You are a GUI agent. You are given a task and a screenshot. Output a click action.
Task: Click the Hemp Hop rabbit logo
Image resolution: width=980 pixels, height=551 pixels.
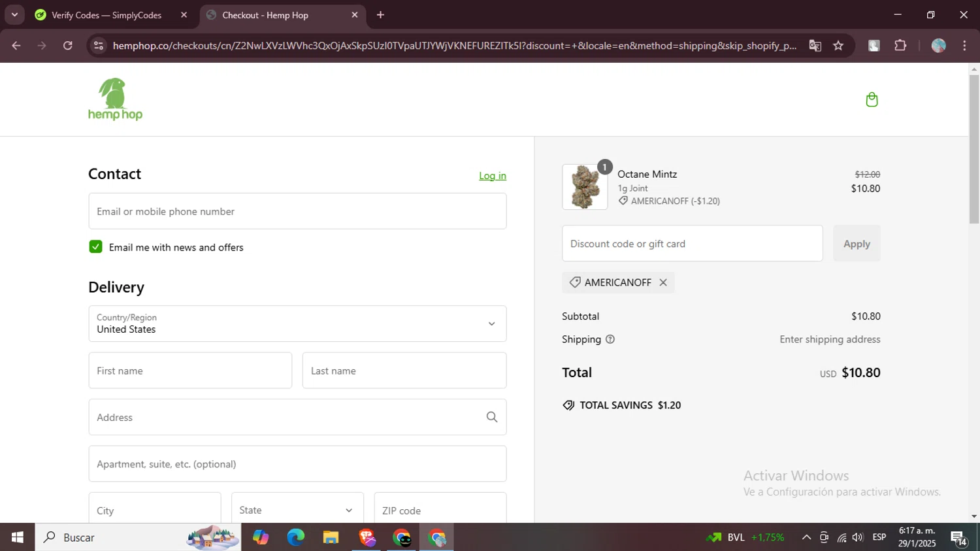115,99
